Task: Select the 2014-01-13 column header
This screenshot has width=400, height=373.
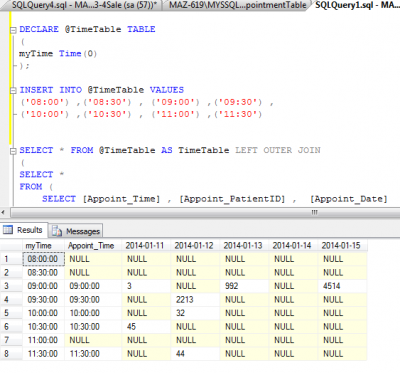Action: [x=244, y=246]
